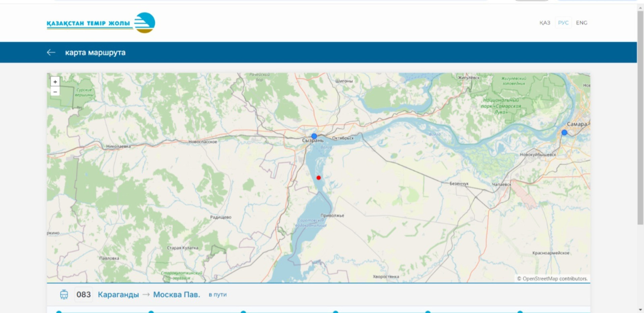Click the Караганды departure station link
644x313 pixels.
pos(118,295)
